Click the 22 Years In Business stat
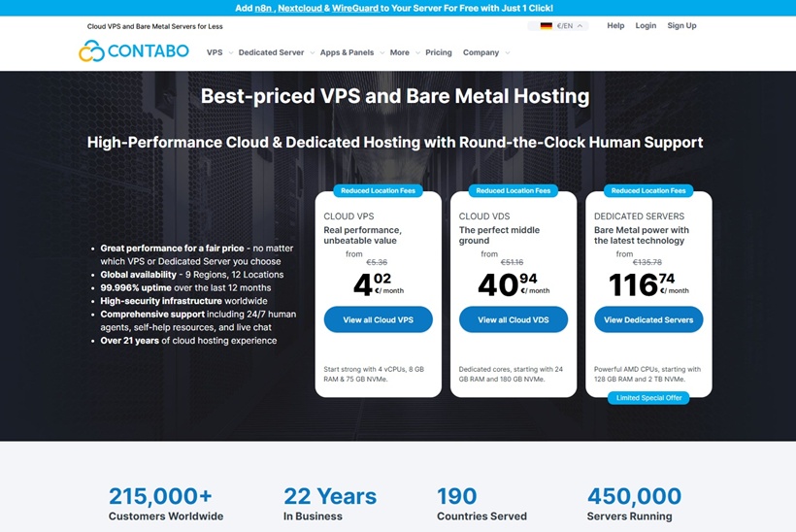 [330, 504]
